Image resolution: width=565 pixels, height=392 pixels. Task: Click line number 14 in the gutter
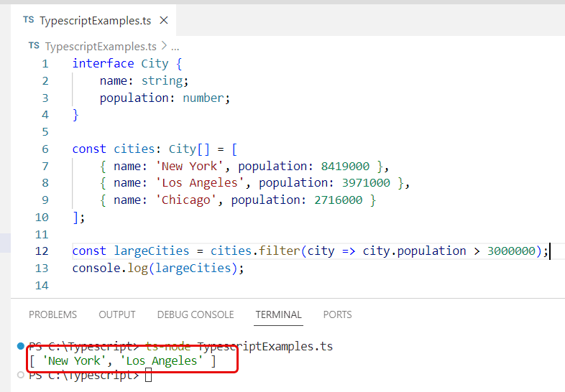point(42,286)
